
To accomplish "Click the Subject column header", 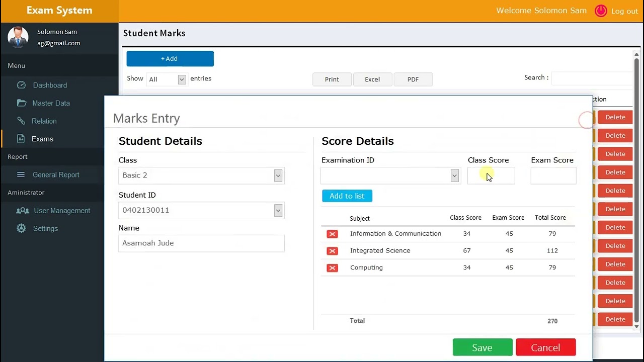I will click(360, 218).
